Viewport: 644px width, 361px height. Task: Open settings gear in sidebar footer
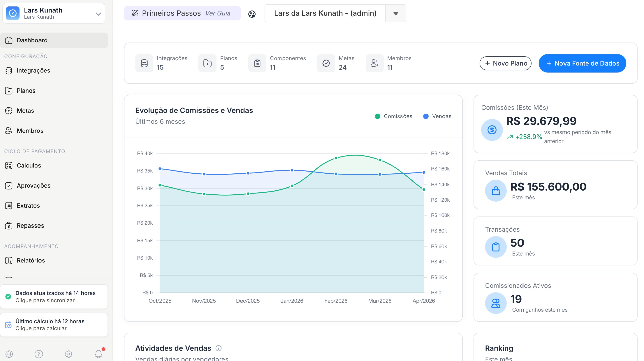tap(69, 354)
